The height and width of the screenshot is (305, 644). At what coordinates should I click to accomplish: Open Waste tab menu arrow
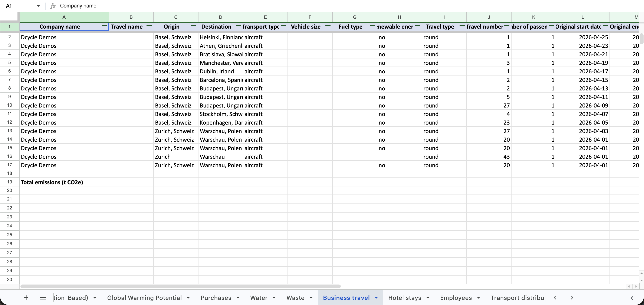(x=311, y=298)
